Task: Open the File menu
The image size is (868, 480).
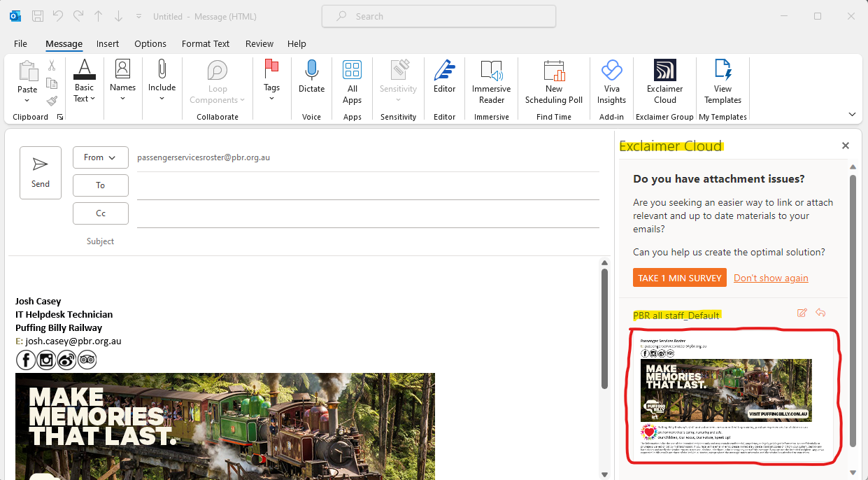Action: pyautogui.click(x=20, y=43)
